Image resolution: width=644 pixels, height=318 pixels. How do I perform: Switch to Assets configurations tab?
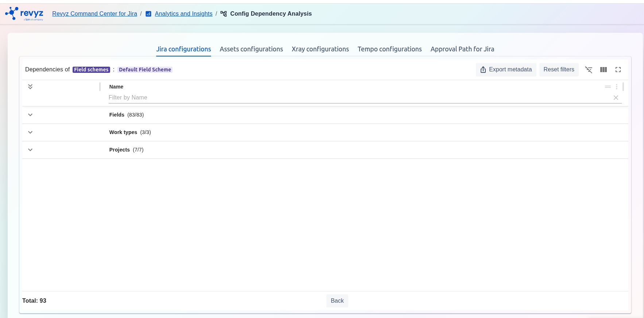point(251,49)
